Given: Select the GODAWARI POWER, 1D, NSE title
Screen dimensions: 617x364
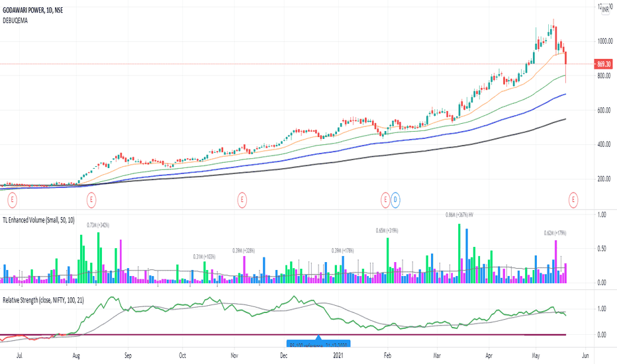Looking at the screenshot, I should tap(32, 10).
